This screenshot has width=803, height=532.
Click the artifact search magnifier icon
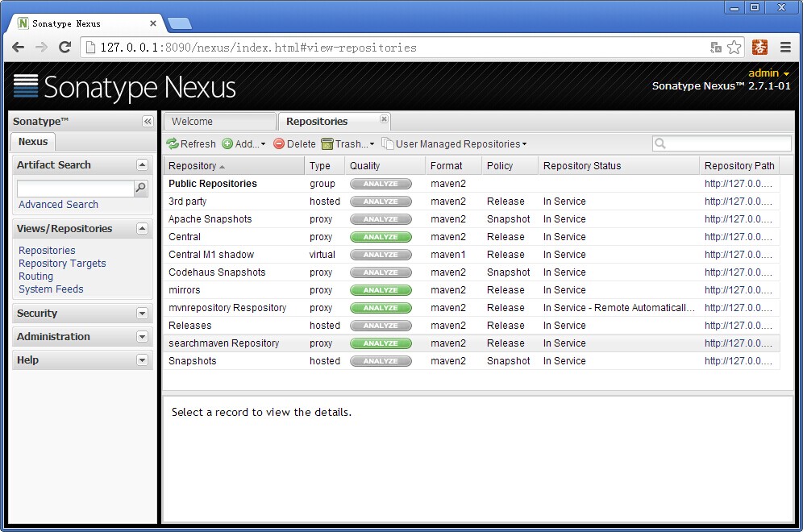click(141, 188)
